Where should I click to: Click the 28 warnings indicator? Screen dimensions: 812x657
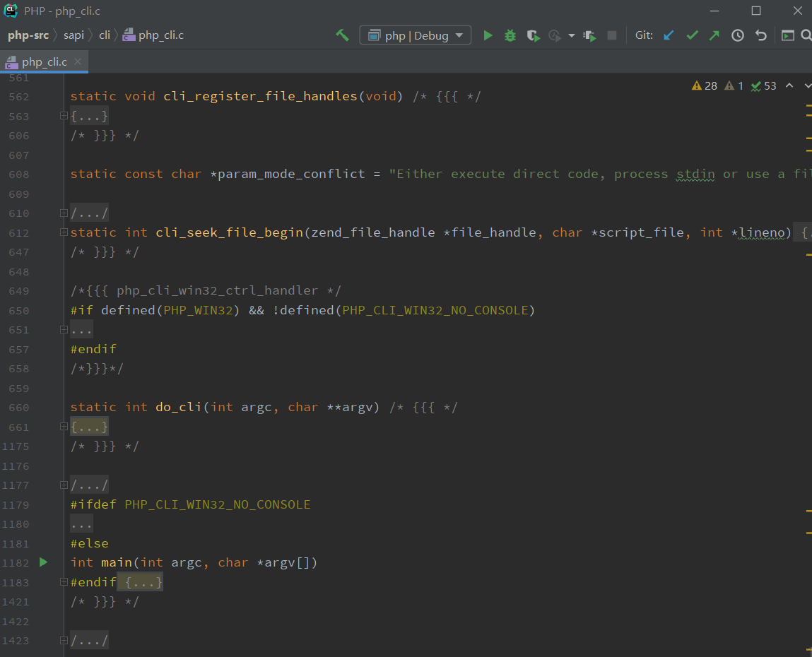705,86
